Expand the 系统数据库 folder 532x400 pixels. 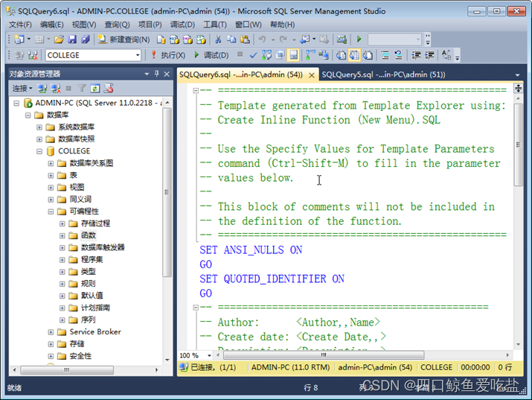pyautogui.click(x=39, y=127)
